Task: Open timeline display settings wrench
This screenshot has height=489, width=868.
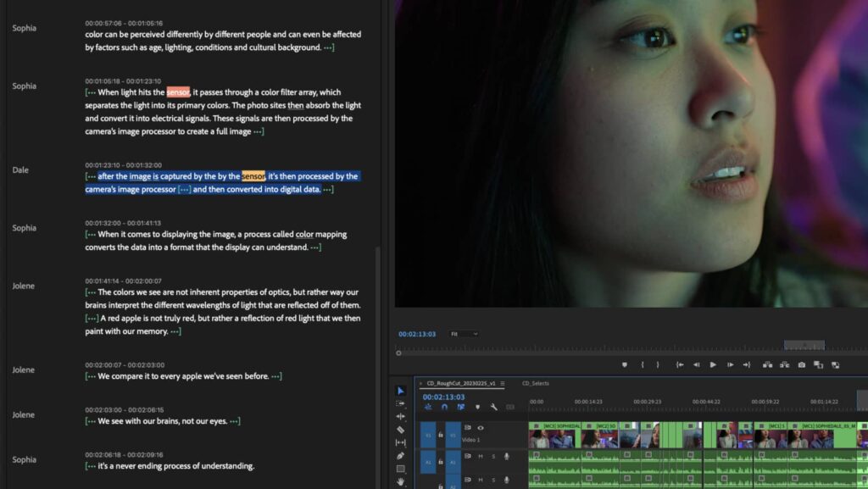Action: 493,408
